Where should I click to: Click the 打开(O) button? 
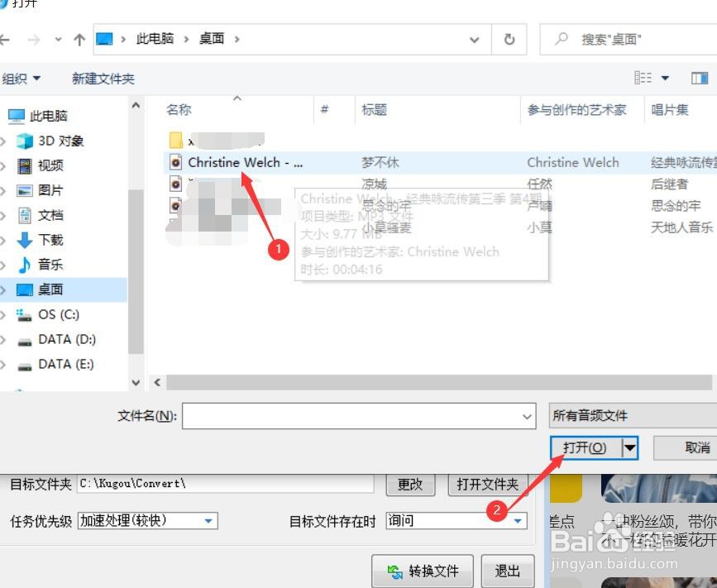(x=586, y=447)
